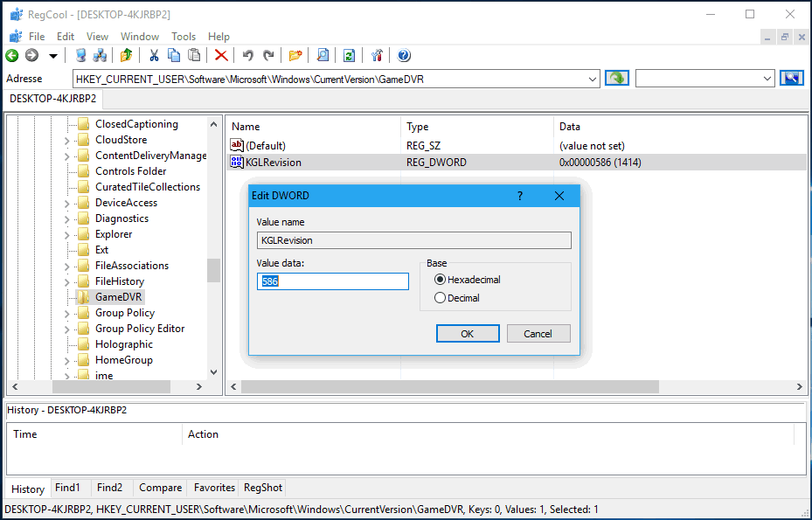Screen dimensions: 812x520
Task: Click the local computer registry icon
Action: pyautogui.click(x=80, y=55)
